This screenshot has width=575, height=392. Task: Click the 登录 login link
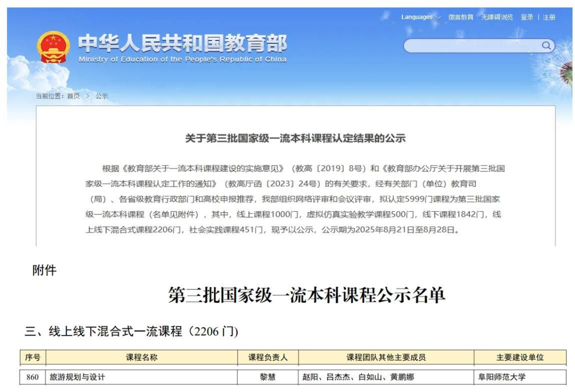pyautogui.click(x=527, y=17)
